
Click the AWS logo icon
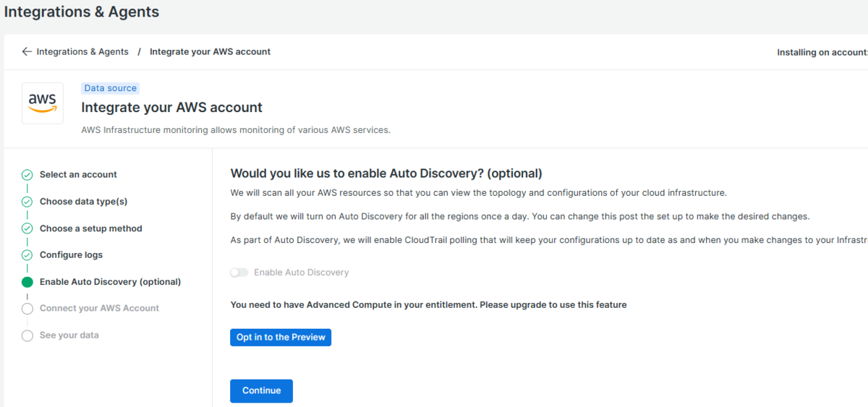(43, 103)
